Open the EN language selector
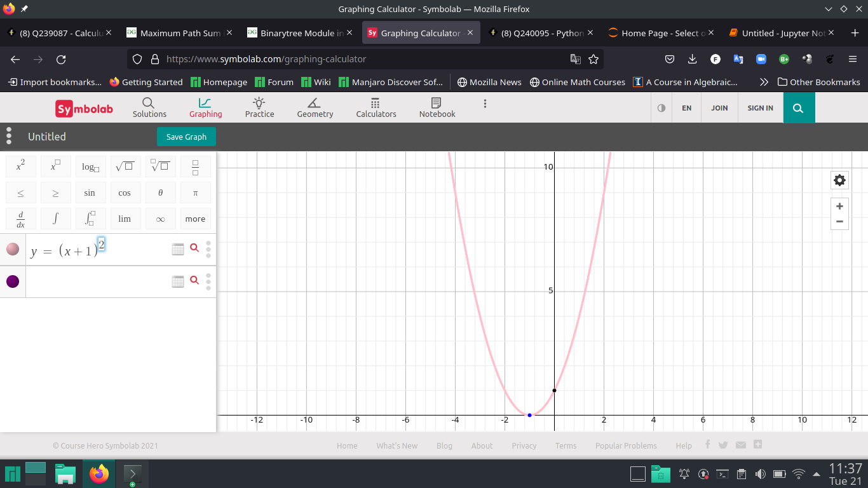This screenshot has height=488, width=868. pos(686,108)
